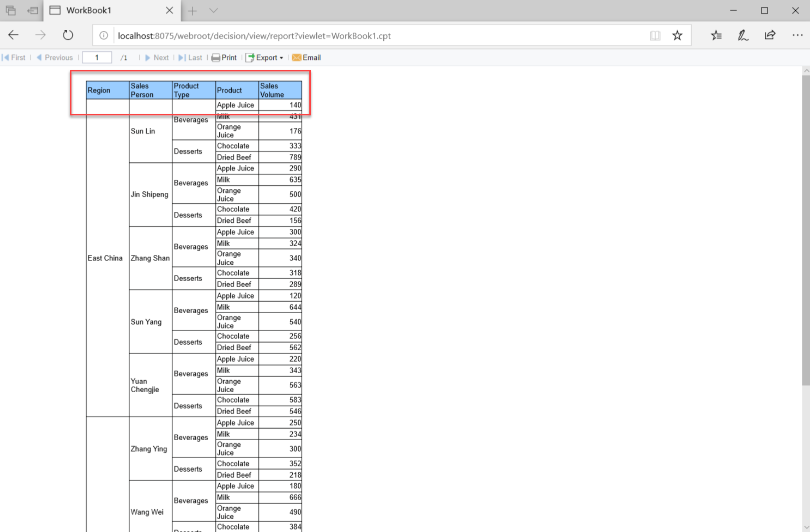Show tabs you've set aside
810x532 pixels.
point(10,10)
